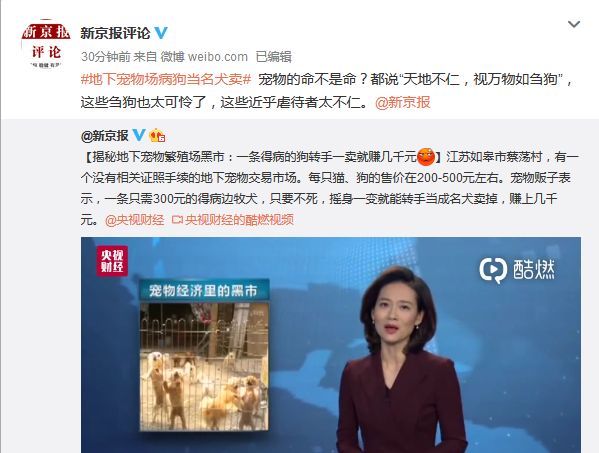
Task: Click the 央视财经 logo on the video
Action: coord(112,261)
